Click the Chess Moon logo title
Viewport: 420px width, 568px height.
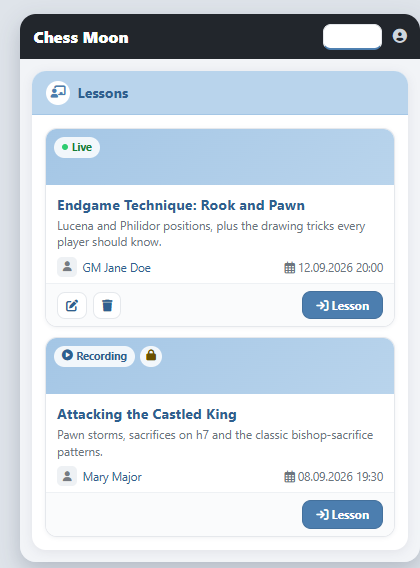point(81,38)
